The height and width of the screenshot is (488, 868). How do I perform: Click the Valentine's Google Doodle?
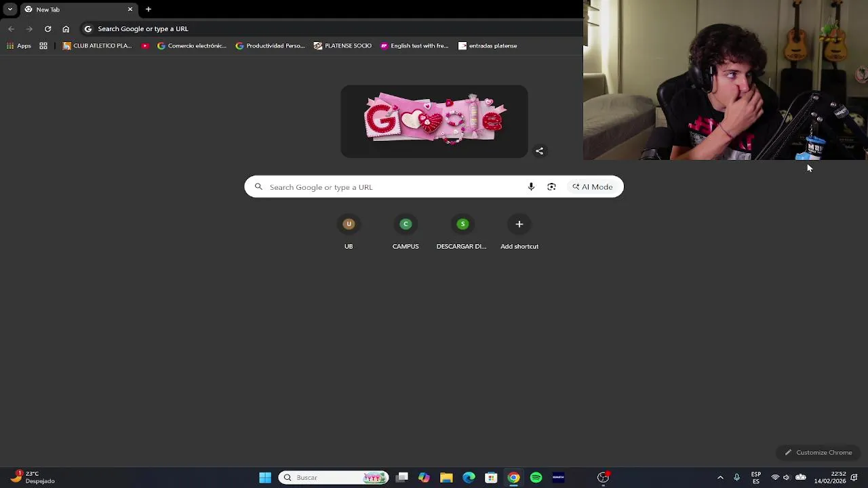pos(434,121)
